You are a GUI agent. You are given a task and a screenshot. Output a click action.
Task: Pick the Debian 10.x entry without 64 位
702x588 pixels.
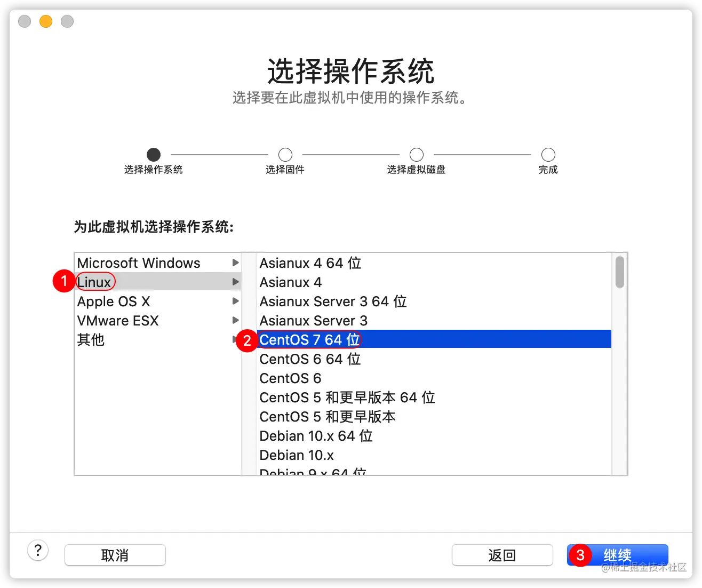coord(434,455)
